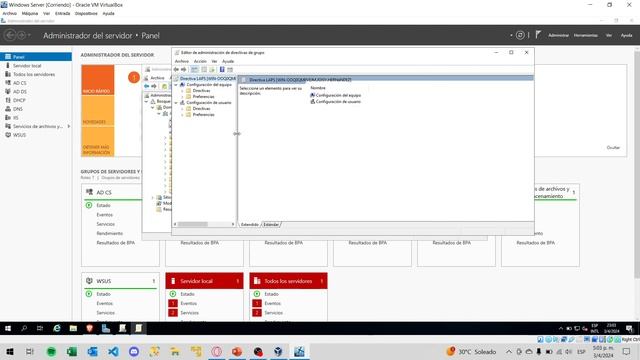The width and height of the screenshot is (640, 360).
Task: Expand Preferencias under Configuración del equipo
Action: point(182,97)
